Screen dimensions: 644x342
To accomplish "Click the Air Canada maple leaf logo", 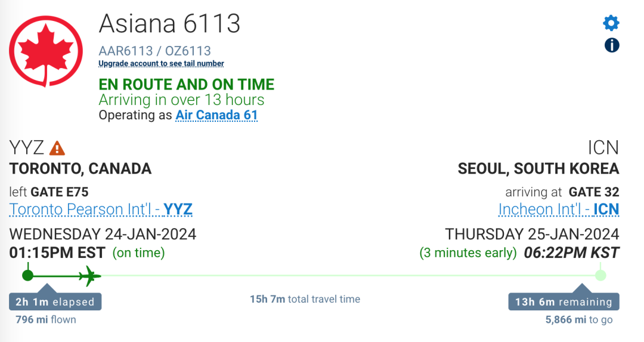I will tap(46, 51).
